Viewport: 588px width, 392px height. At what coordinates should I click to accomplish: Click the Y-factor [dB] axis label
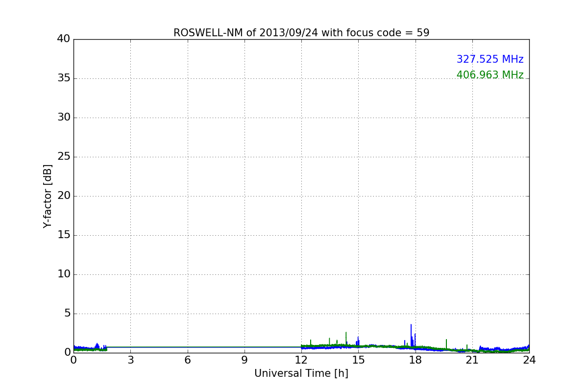pos(48,196)
